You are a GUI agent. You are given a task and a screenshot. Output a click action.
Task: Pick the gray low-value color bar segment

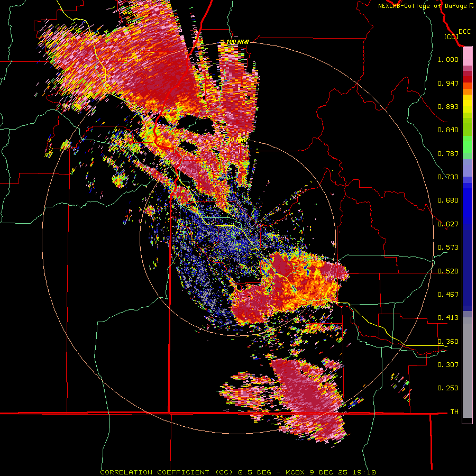tap(467, 368)
